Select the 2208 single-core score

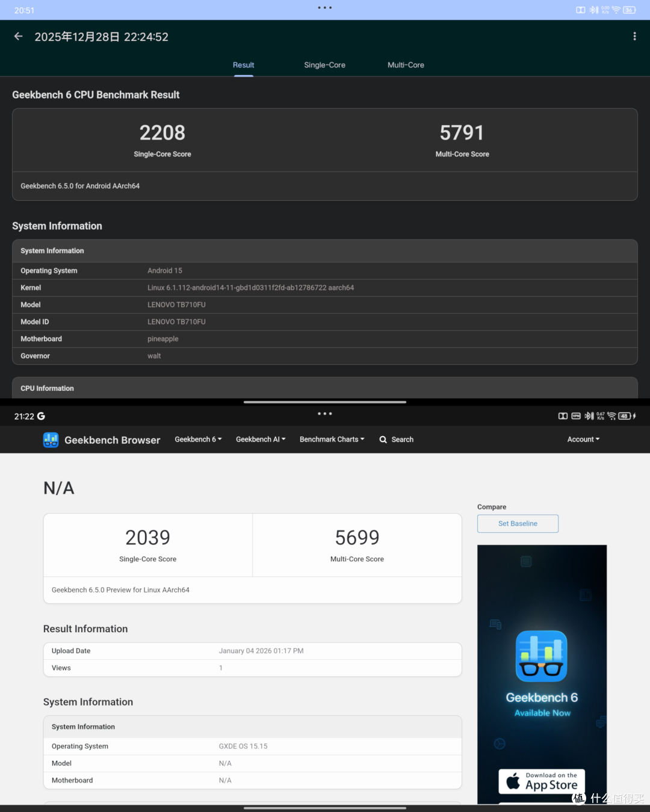[162, 132]
